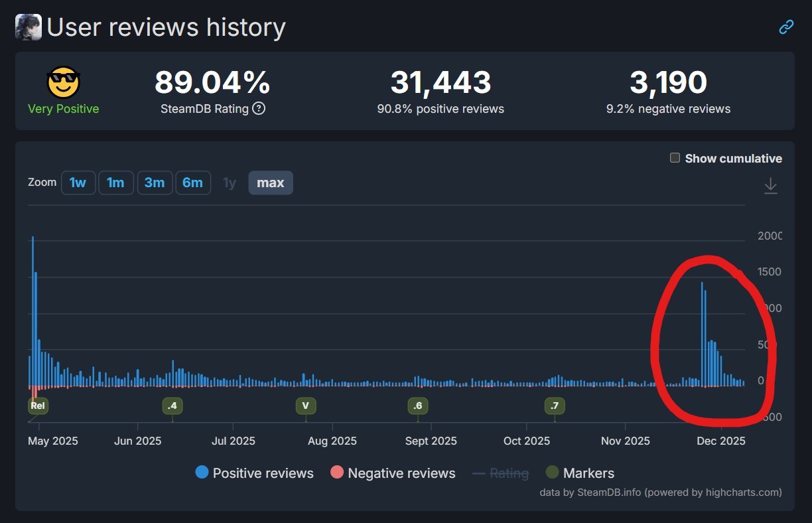Open the Rel release marker
The image size is (812, 523).
point(38,406)
